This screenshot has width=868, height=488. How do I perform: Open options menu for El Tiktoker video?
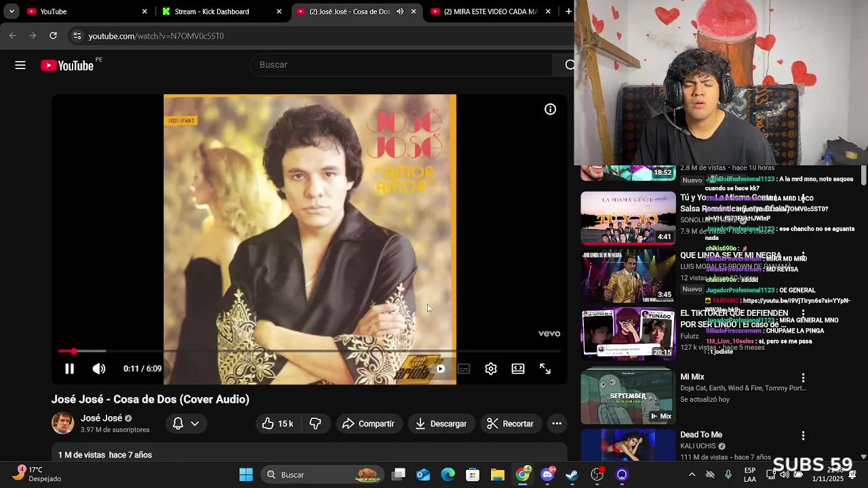tap(803, 314)
